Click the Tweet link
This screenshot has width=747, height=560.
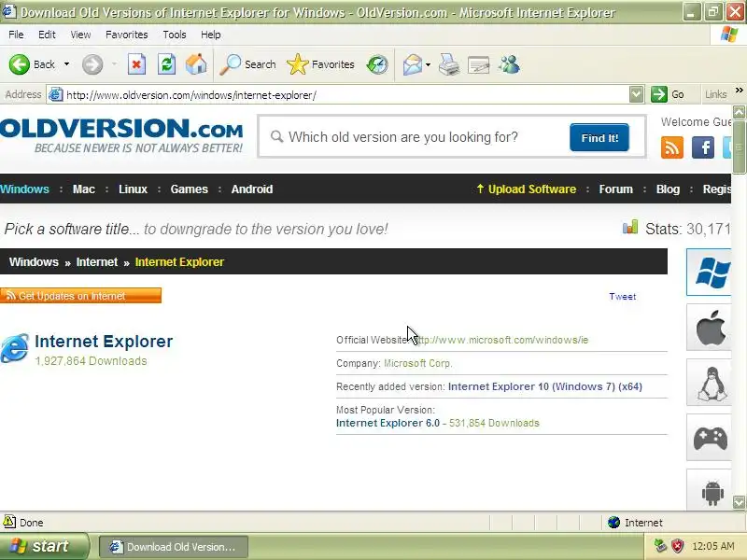pyautogui.click(x=622, y=297)
